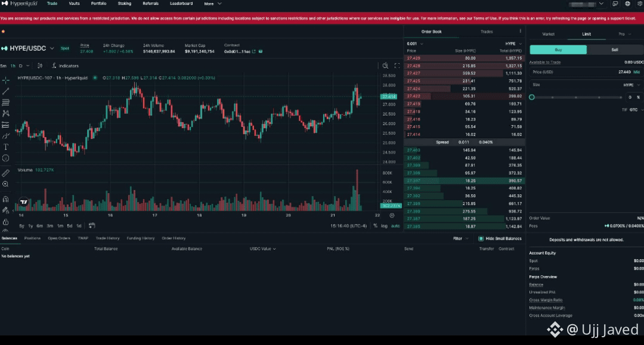Open the Staking page
Image resolution: width=644 pixels, height=345 pixels.
[x=125, y=4]
